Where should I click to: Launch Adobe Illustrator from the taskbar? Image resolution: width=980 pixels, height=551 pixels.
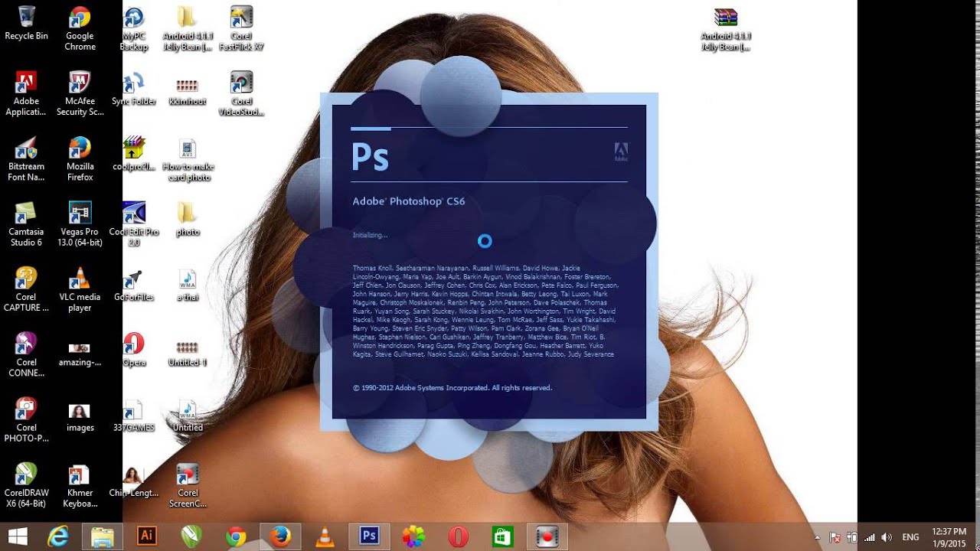coord(146,537)
